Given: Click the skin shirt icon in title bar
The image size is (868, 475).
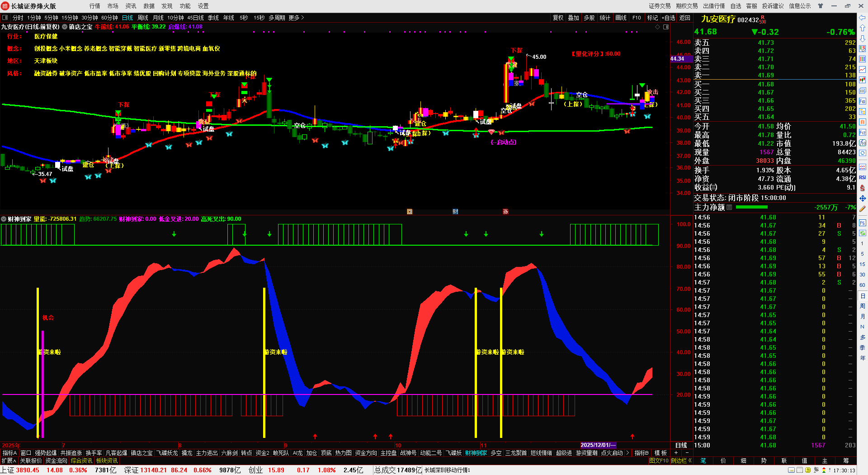Looking at the screenshot, I should (821, 6).
